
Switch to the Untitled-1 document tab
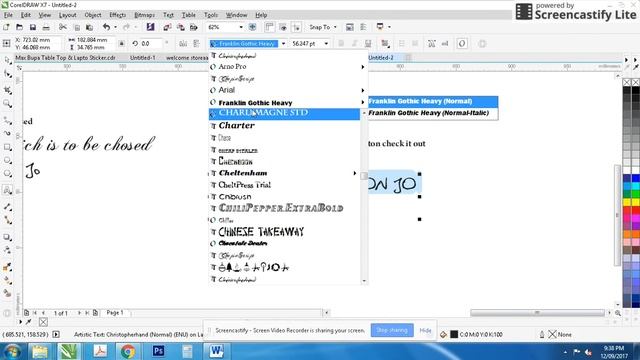pos(142,58)
